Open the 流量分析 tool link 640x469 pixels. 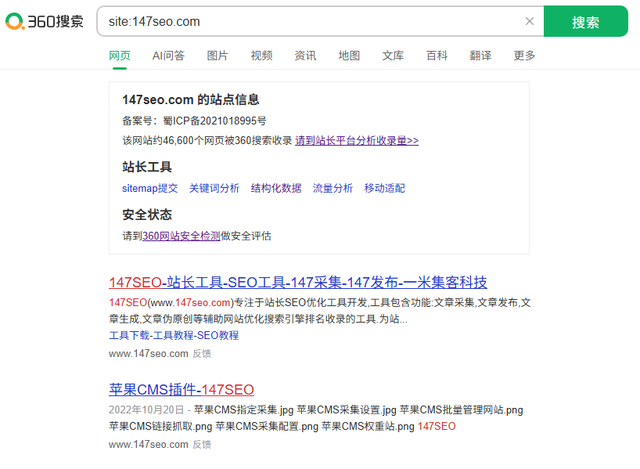point(333,188)
